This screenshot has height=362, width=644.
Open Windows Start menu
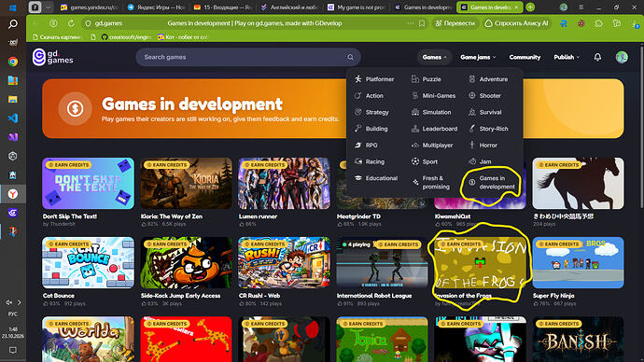point(13,7)
